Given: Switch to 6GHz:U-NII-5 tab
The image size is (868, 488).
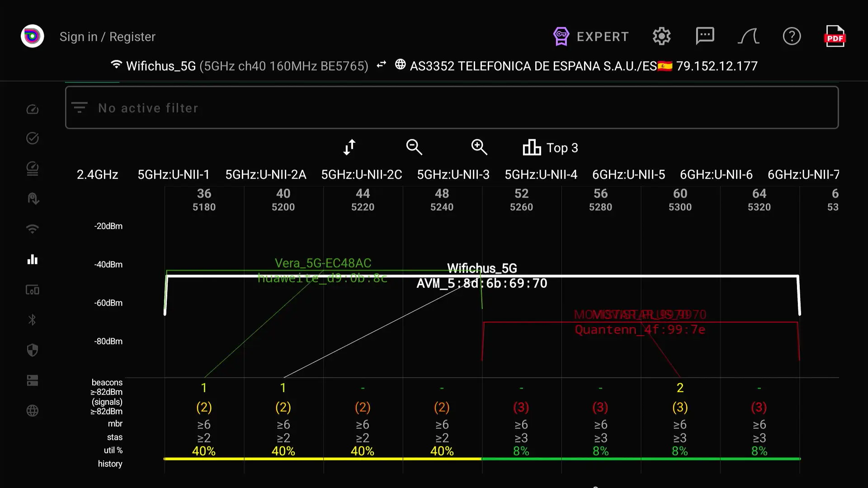Looking at the screenshot, I should pyautogui.click(x=628, y=174).
